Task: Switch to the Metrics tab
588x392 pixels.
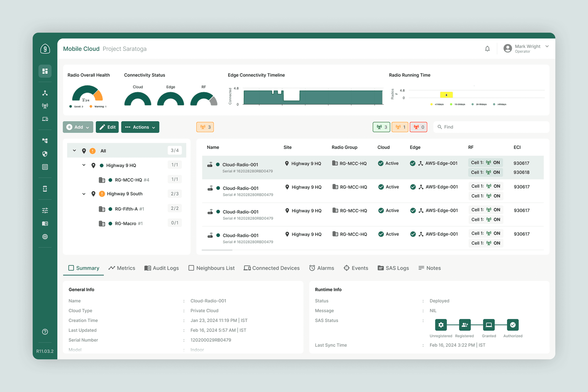Action: pos(122,268)
